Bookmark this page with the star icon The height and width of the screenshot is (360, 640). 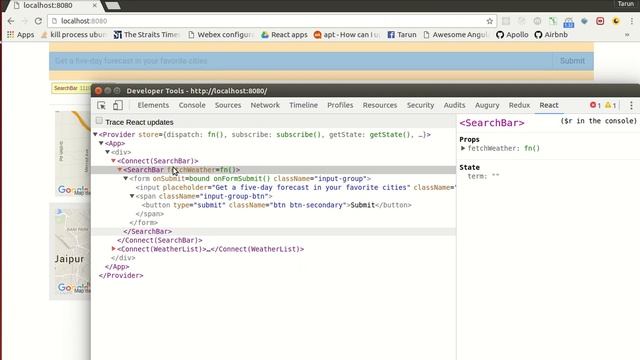pos(489,21)
